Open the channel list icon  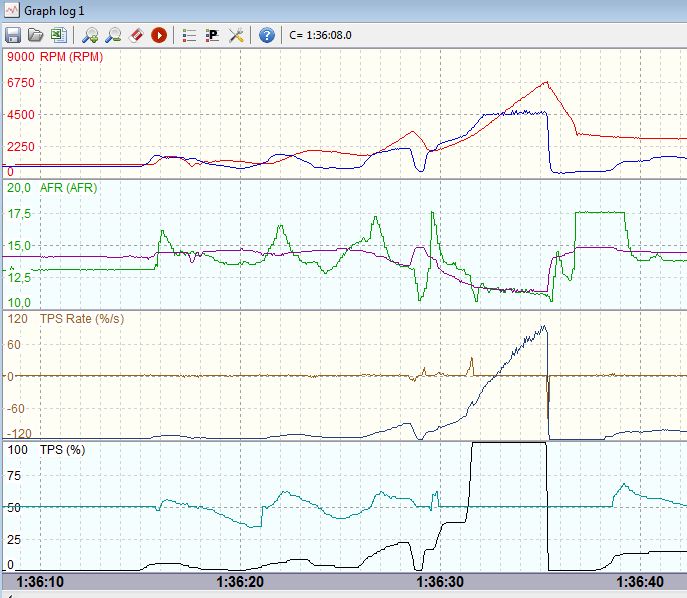189,35
